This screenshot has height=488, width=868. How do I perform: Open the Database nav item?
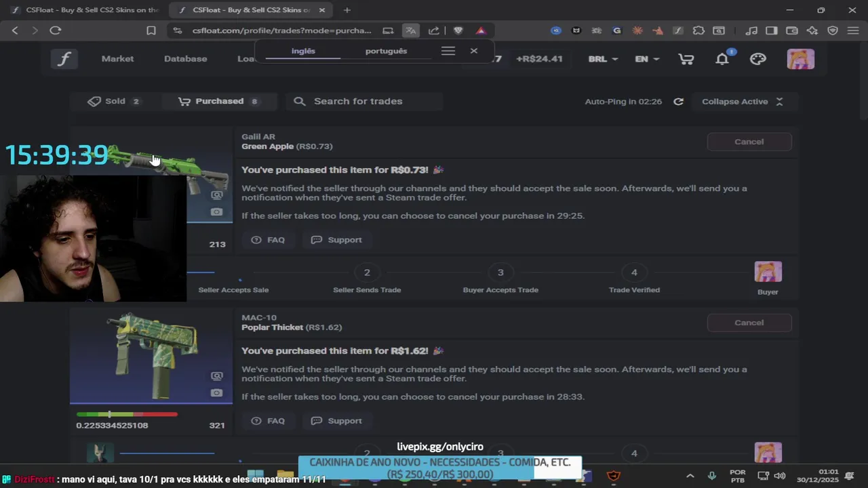tap(185, 59)
